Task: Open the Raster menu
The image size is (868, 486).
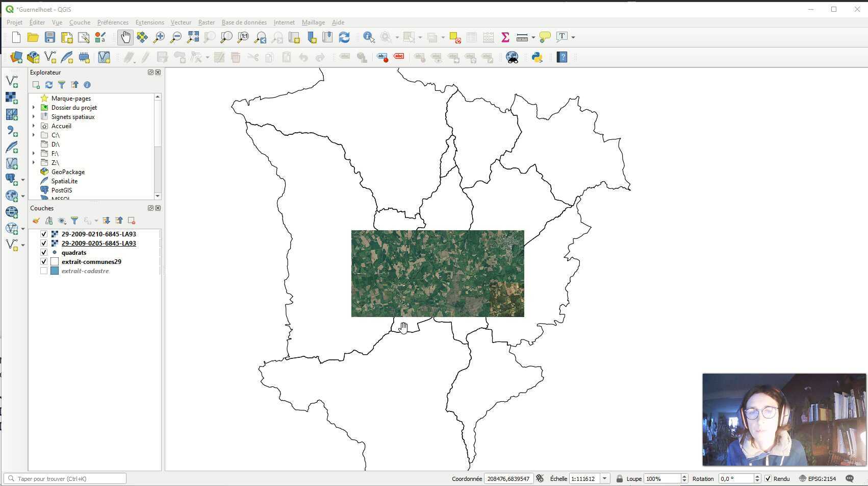Action: click(x=206, y=22)
